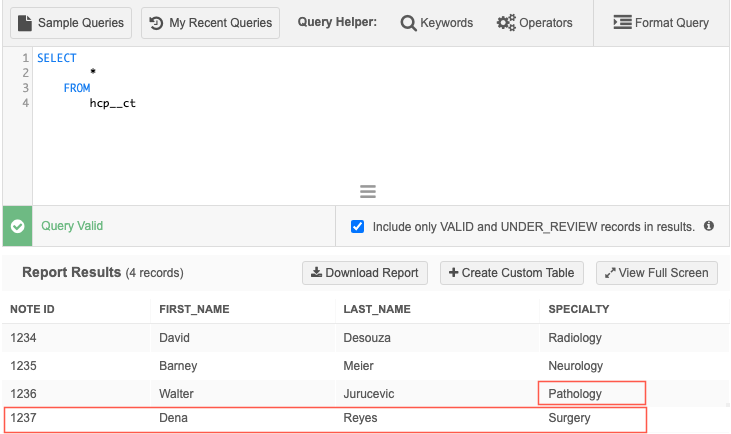
Task: Click the Keywords magnifier icon
Action: click(408, 23)
